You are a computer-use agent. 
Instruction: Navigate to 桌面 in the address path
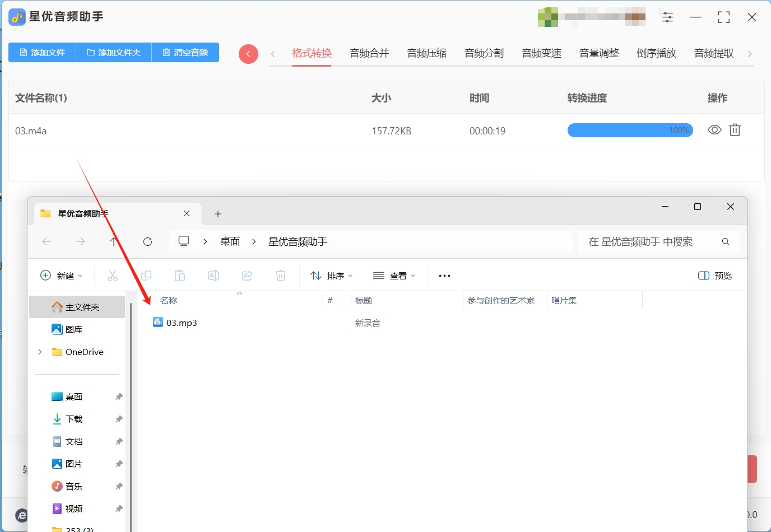click(230, 241)
